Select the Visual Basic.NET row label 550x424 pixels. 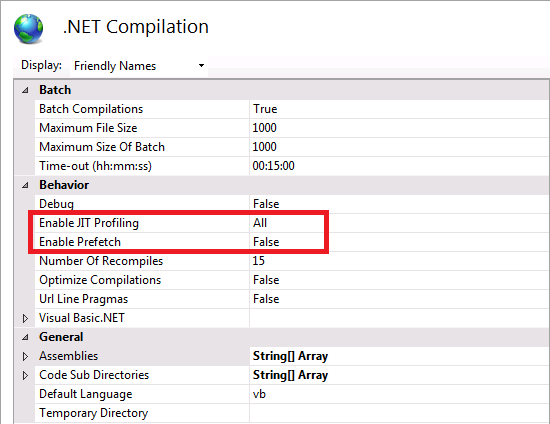(82, 318)
